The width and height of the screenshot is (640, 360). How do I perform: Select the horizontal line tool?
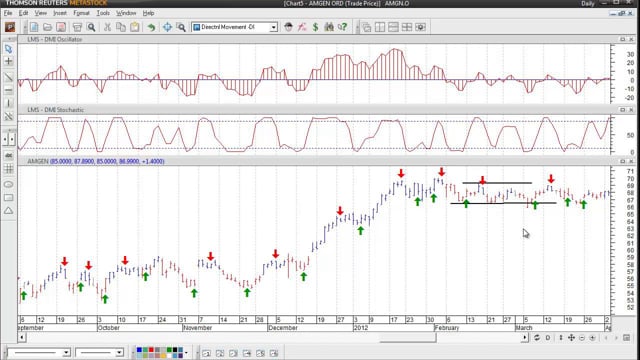click(8, 90)
